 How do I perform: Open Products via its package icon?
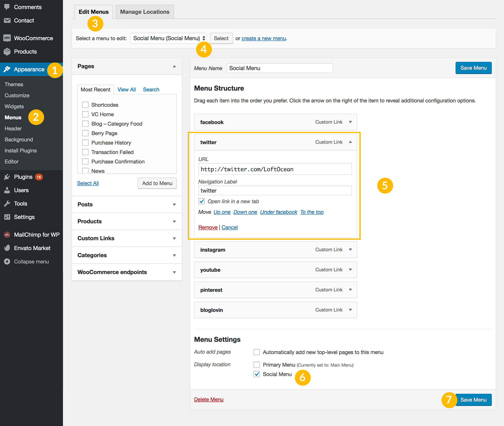[x=7, y=51]
